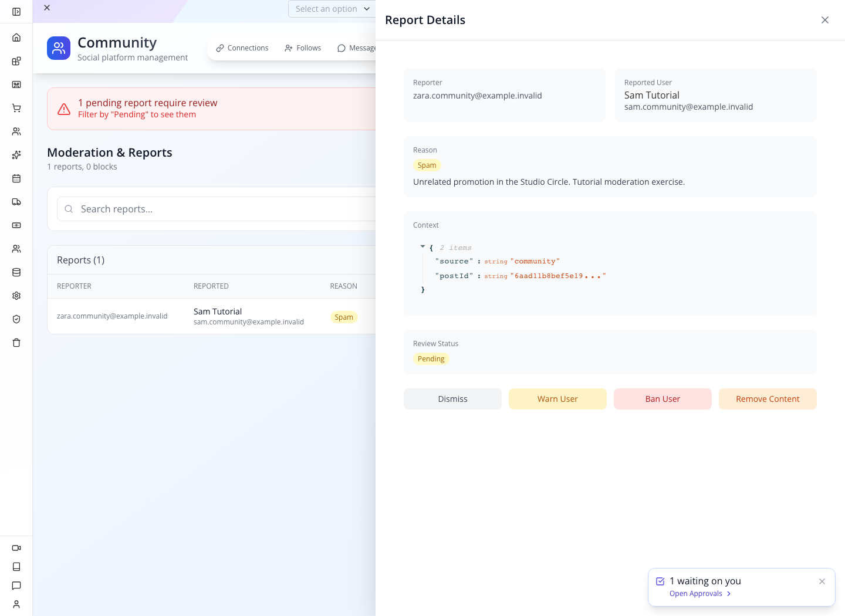Focus the Search reports input field
Screen dimensions: 845x616
pyautogui.click(x=217, y=209)
